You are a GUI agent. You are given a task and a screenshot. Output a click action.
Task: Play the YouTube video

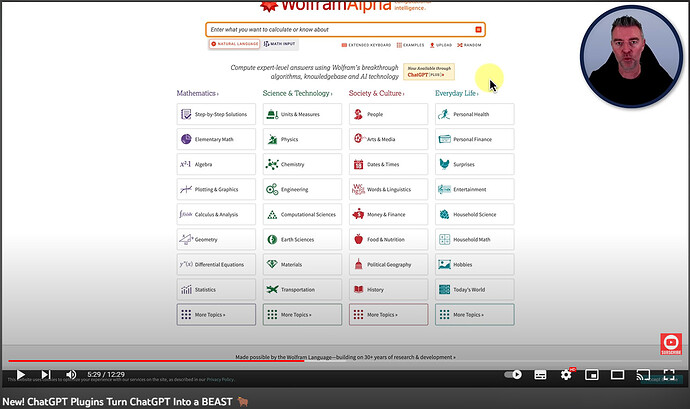20,375
